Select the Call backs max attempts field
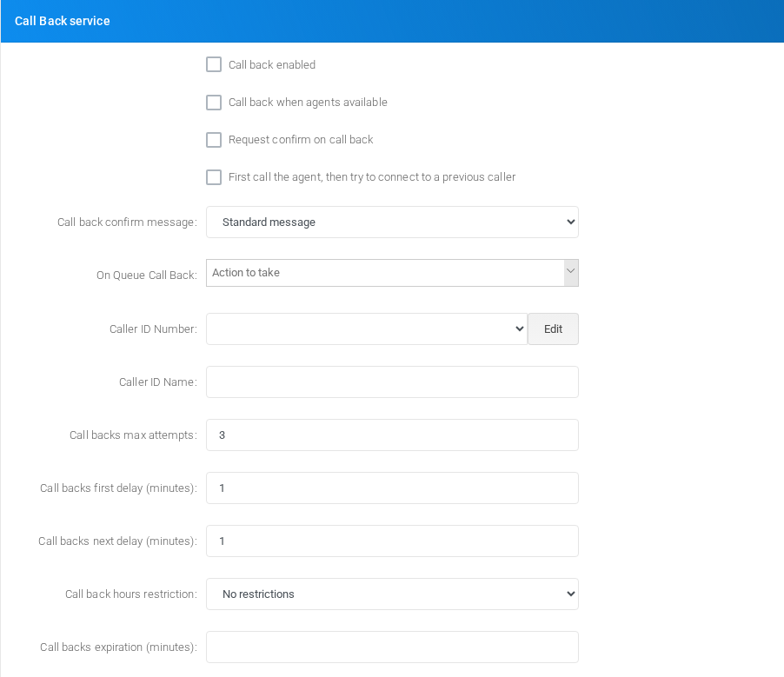Screen dimensions: 784x677 (x=392, y=435)
